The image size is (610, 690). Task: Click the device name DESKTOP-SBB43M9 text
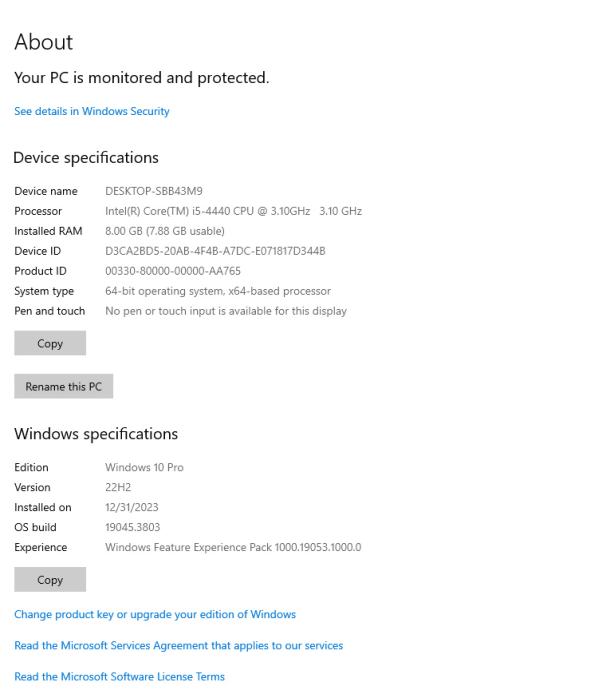(x=154, y=191)
